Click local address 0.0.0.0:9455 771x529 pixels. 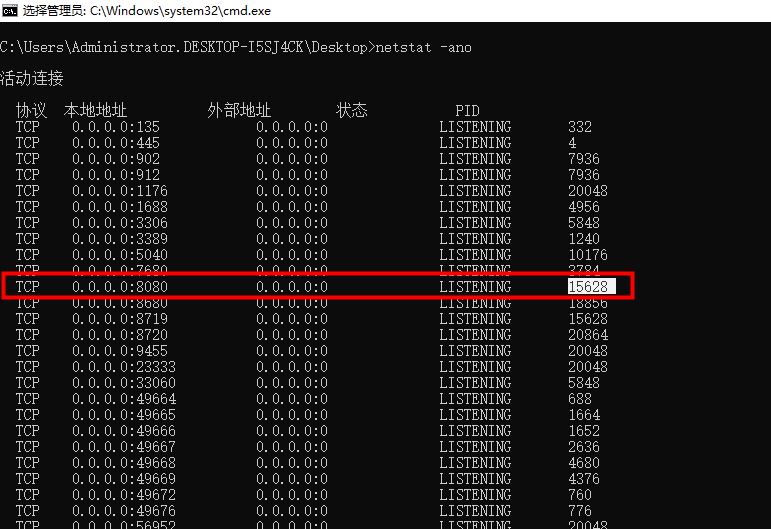point(120,351)
